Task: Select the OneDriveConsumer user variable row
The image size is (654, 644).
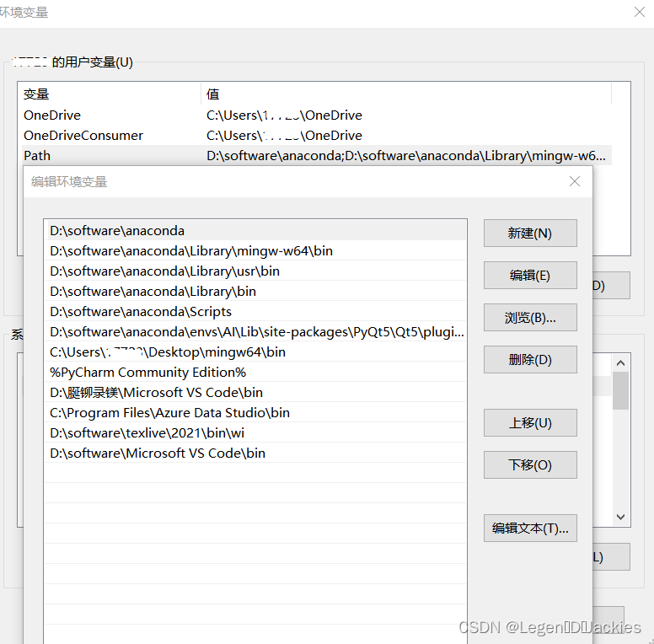Action: click(x=317, y=136)
